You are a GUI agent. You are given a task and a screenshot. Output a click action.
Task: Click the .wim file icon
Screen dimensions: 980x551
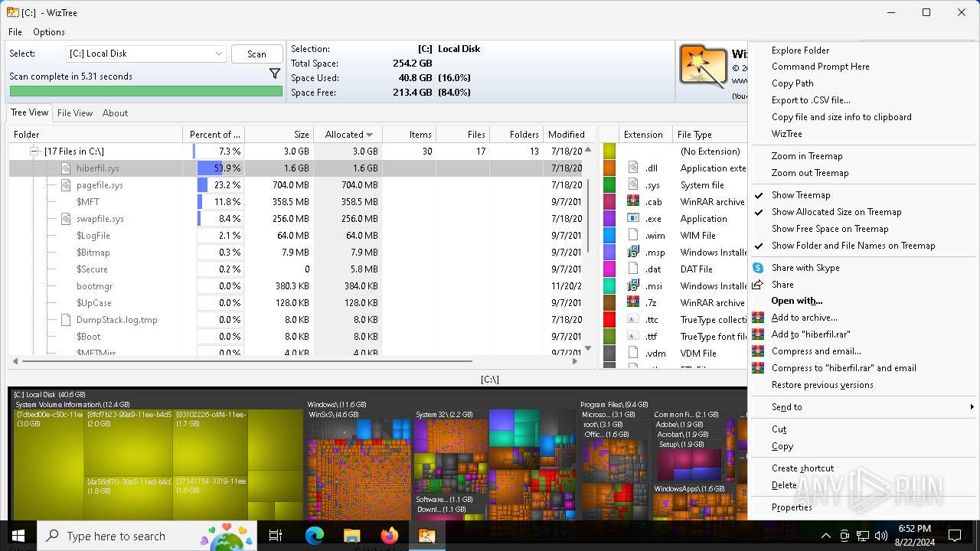pyautogui.click(x=633, y=236)
